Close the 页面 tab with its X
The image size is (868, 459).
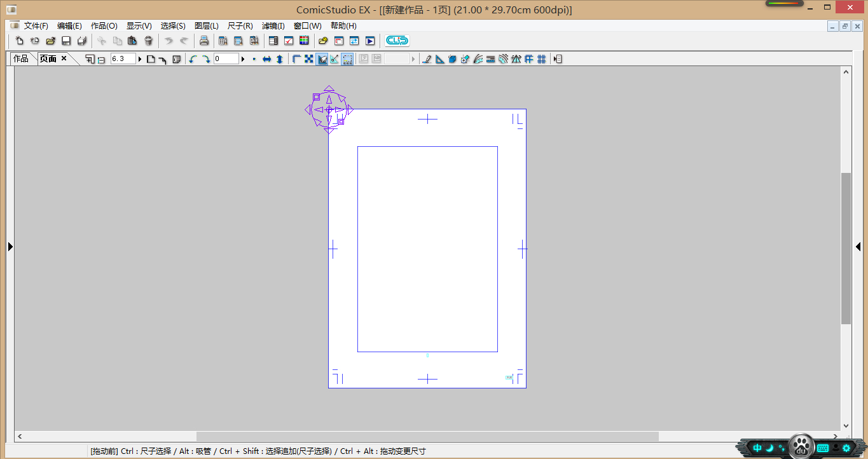pos(64,58)
